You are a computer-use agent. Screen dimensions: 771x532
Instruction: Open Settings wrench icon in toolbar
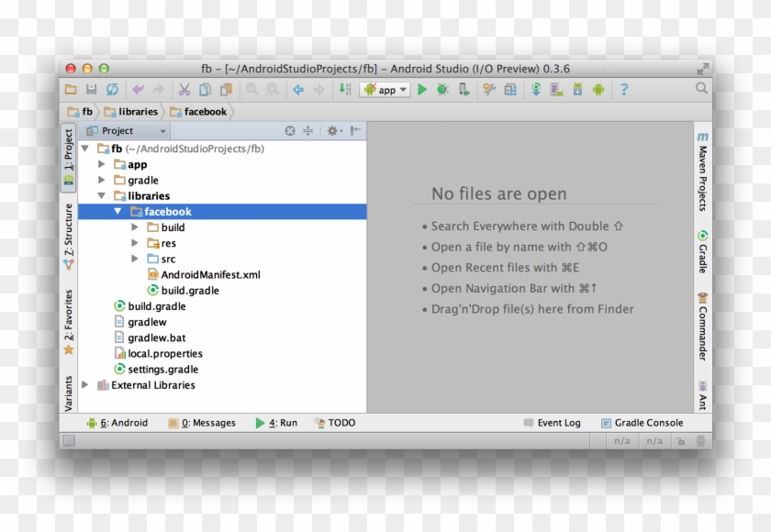coord(489,89)
